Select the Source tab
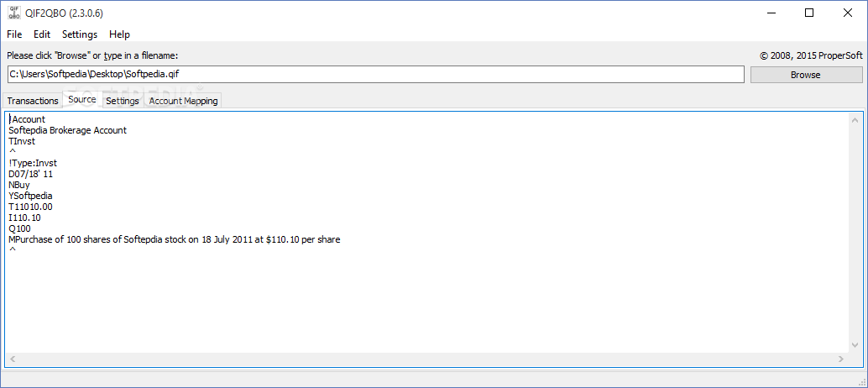Screen dimensions: 868x388 82,100
